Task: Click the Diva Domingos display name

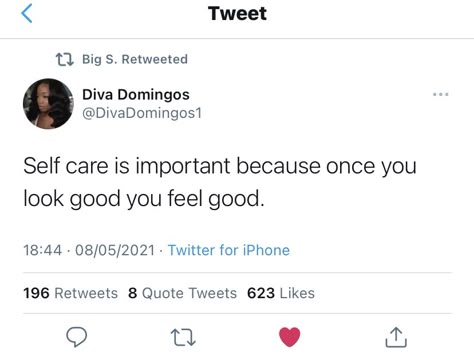Action: tap(136, 94)
